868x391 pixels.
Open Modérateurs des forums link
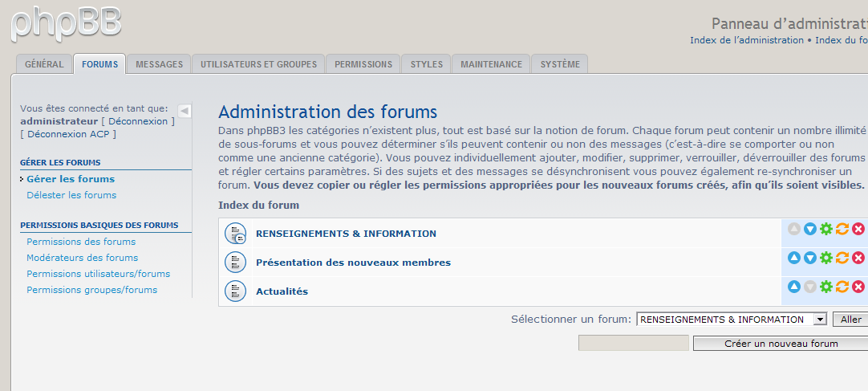tap(82, 258)
